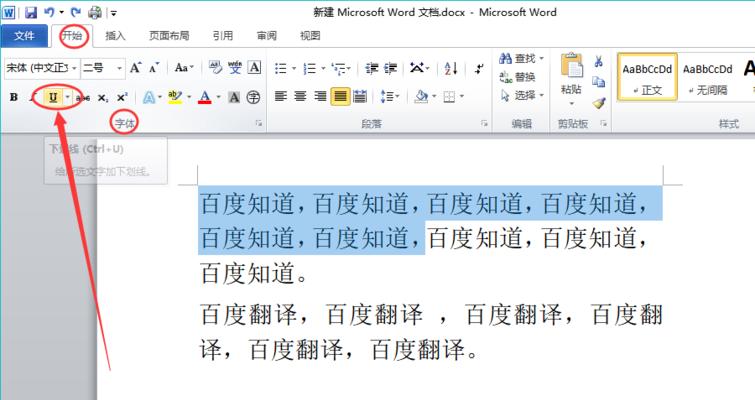Undo the last action

pyautogui.click(x=49, y=12)
